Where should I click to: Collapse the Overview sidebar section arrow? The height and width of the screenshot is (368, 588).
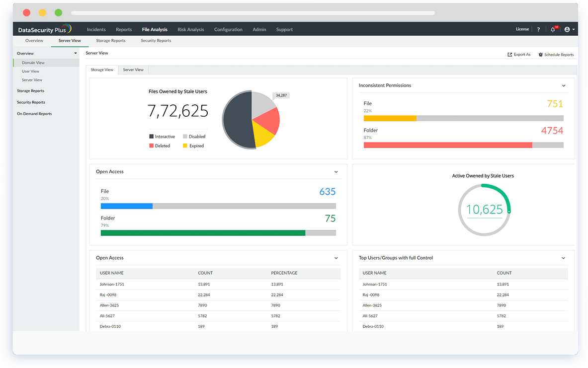click(76, 53)
